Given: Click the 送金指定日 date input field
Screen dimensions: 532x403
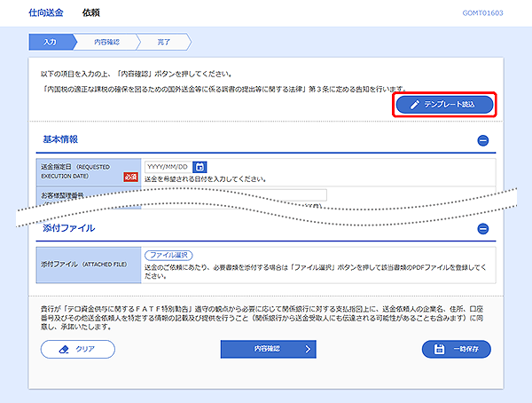Looking at the screenshot, I should pos(168,167).
